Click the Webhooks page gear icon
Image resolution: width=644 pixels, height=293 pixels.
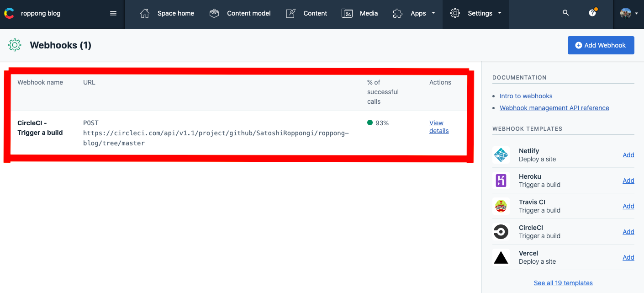pyautogui.click(x=15, y=45)
